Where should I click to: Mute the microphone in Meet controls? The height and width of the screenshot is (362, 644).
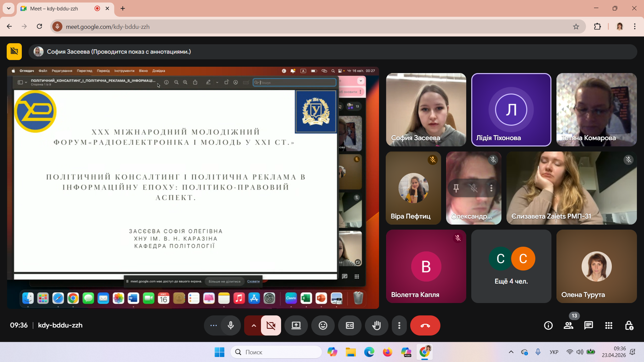pos(230,325)
